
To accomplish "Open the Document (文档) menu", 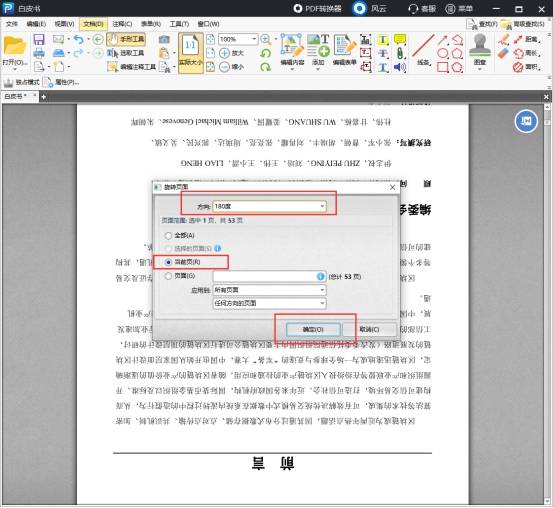I will click(93, 24).
